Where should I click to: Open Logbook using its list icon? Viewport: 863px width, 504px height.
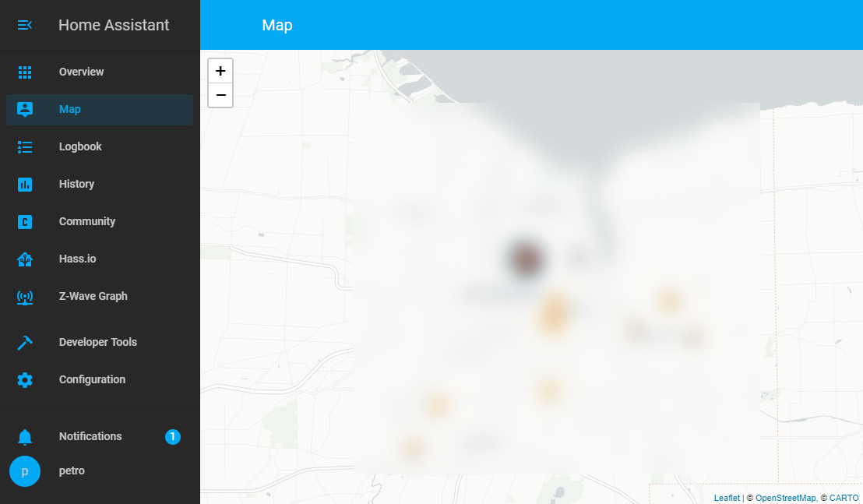coord(24,146)
